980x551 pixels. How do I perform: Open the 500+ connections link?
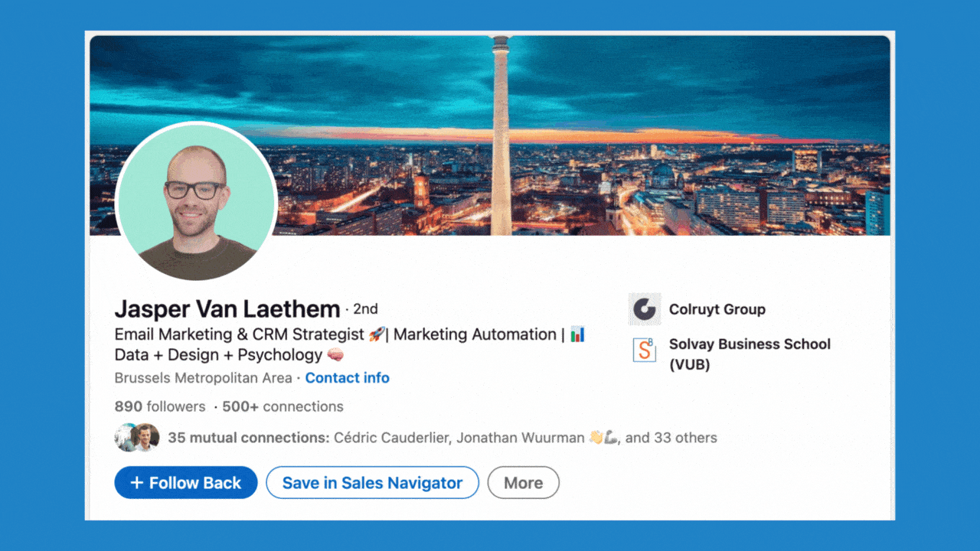[283, 406]
